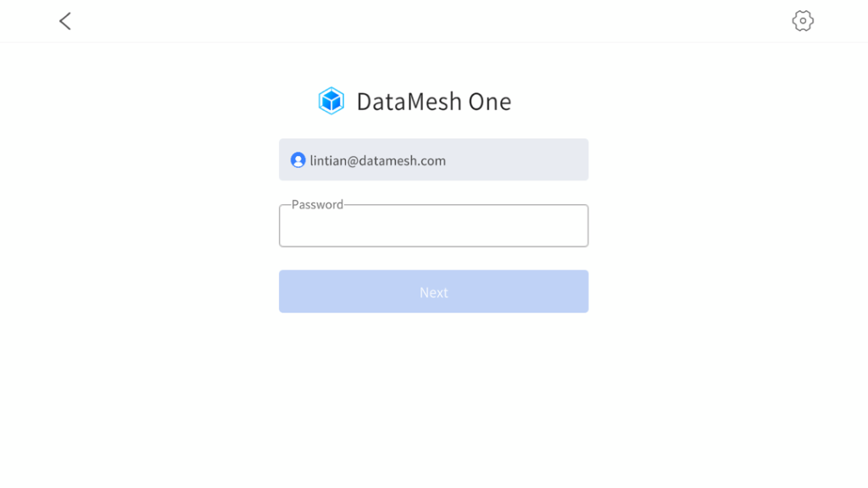The height and width of the screenshot is (488, 868).
Task: Click the Password field label
Action: click(317, 205)
